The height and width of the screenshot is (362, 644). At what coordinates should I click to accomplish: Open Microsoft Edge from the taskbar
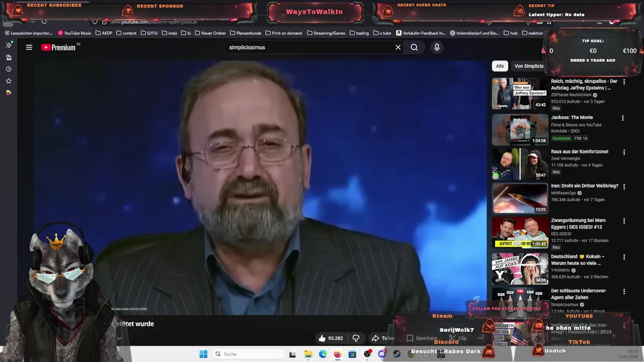[323, 354]
